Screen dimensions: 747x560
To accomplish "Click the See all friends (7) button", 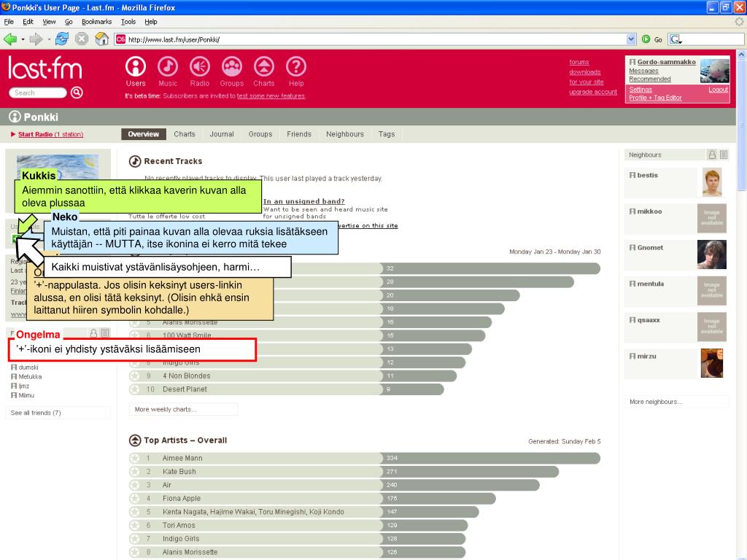I will coord(58,413).
